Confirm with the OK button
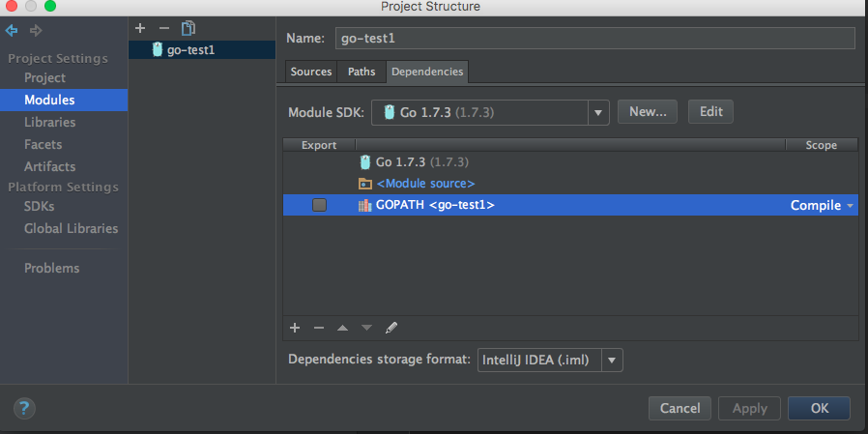Viewport: 868px width, 434px height. point(820,409)
